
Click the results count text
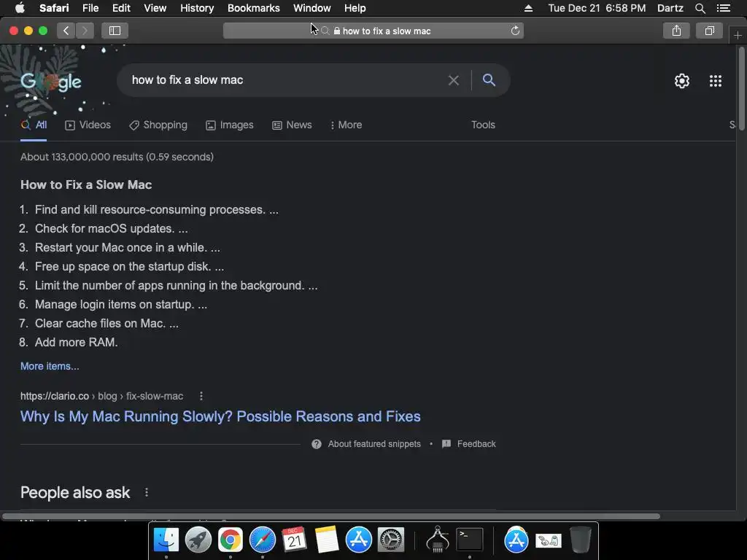117,157
